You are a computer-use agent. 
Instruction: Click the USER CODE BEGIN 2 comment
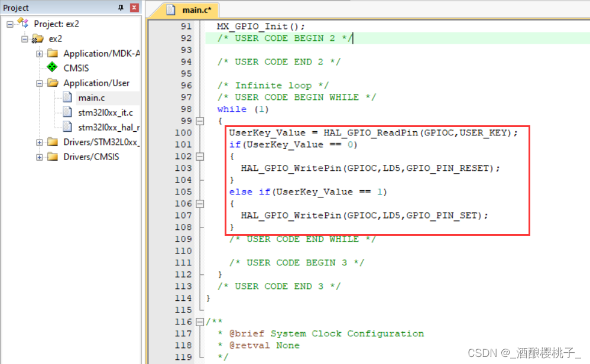285,38
